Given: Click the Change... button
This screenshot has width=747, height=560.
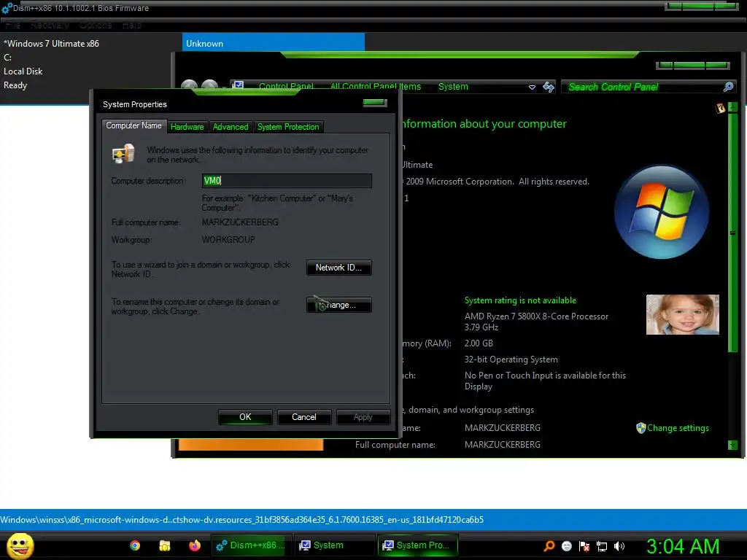Looking at the screenshot, I should (338, 305).
